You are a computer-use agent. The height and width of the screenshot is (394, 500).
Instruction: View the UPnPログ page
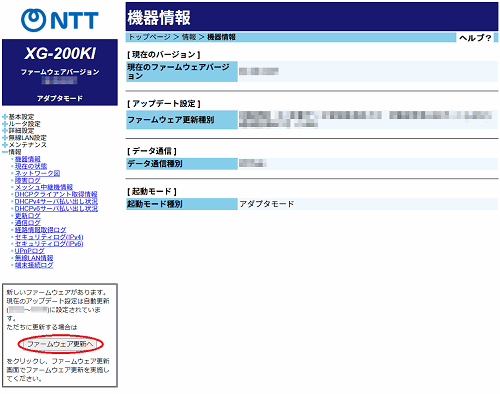coord(29,251)
